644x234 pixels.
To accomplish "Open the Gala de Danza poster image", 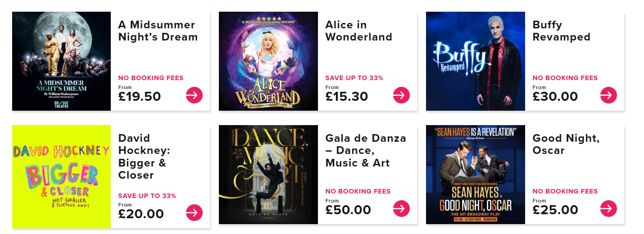I will (x=268, y=175).
